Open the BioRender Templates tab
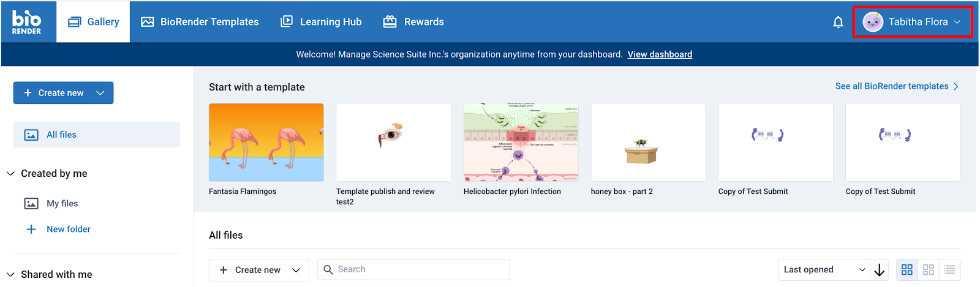 (x=200, y=22)
